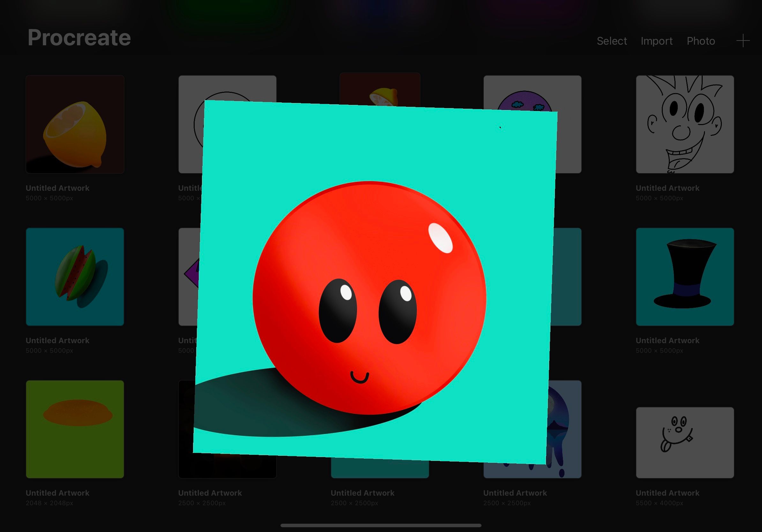762x532 pixels.
Task: Click the Import button
Action: [x=657, y=41]
